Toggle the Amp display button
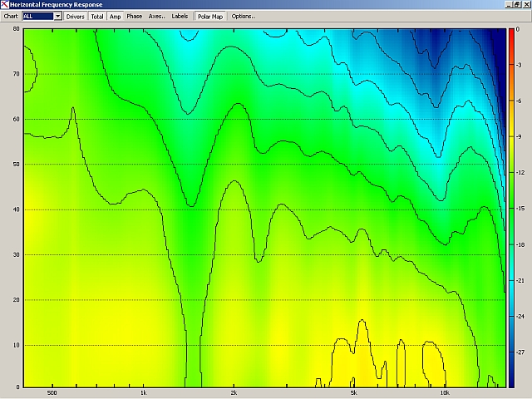This screenshot has height=399, width=532. click(x=115, y=17)
